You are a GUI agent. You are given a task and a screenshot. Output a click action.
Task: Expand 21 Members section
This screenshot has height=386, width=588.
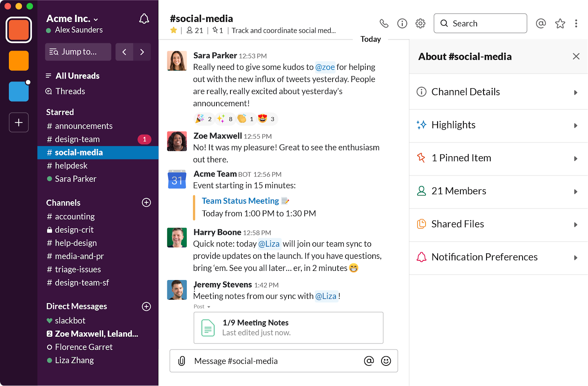(x=498, y=191)
